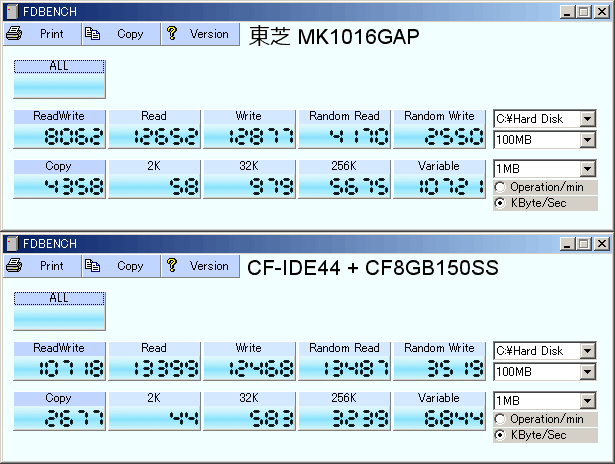Open C:¥Hard Disk drive dropdown in top window

point(588,118)
